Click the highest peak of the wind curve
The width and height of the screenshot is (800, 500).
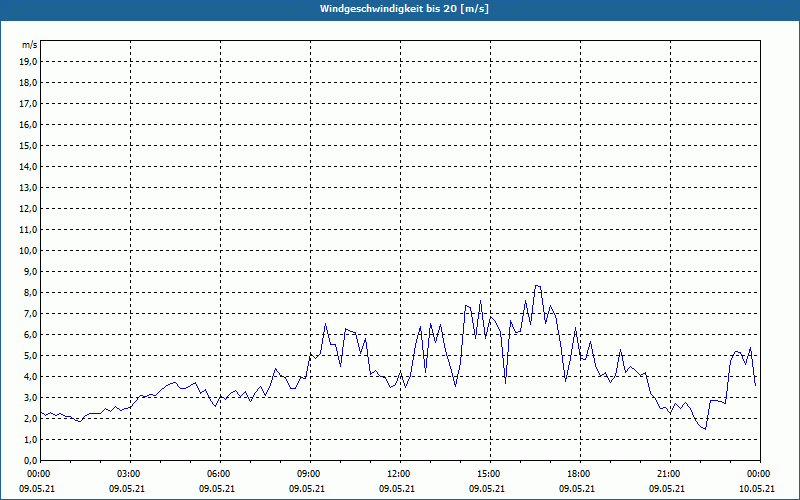tap(536, 285)
